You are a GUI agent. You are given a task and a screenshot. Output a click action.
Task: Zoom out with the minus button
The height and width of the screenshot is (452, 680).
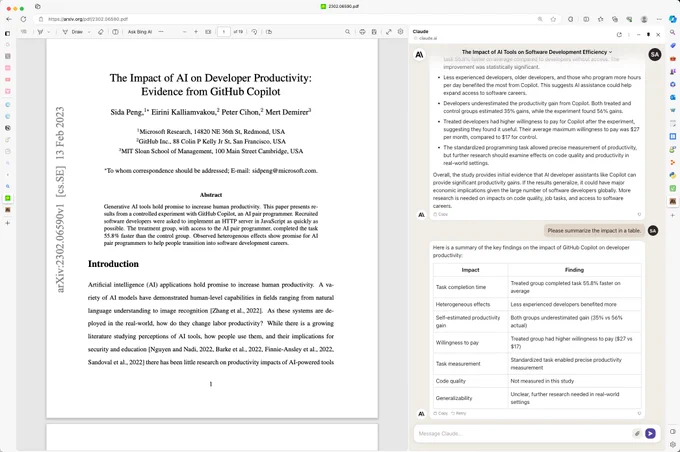tap(184, 32)
